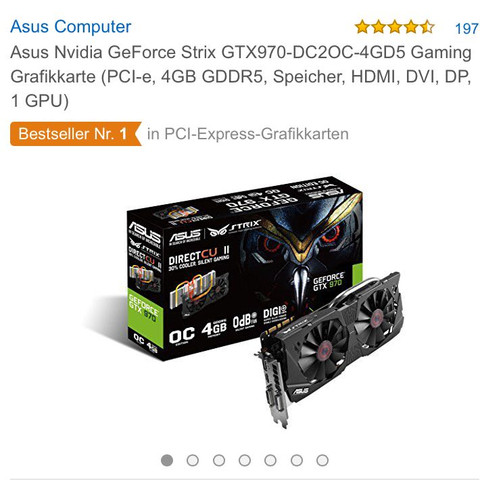Click the first gold rating star

pyautogui.click(x=362, y=27)
